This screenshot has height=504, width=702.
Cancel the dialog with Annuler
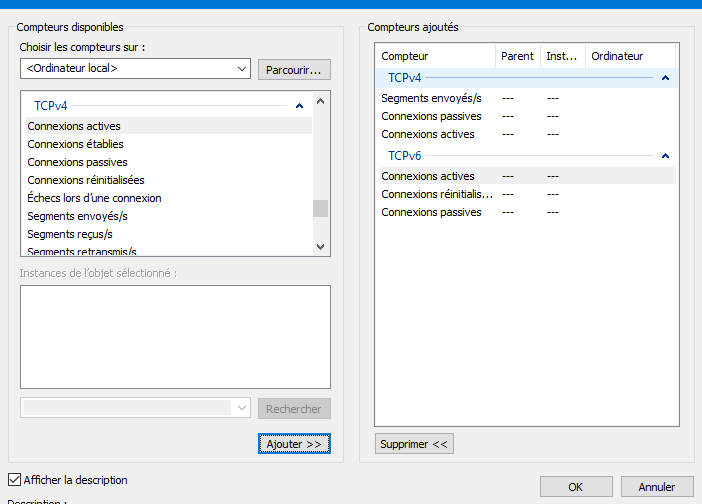point(656,487)
